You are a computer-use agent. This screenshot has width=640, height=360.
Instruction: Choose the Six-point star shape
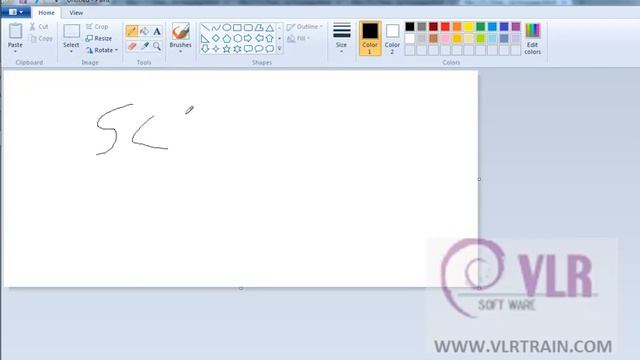click(237, 49)
